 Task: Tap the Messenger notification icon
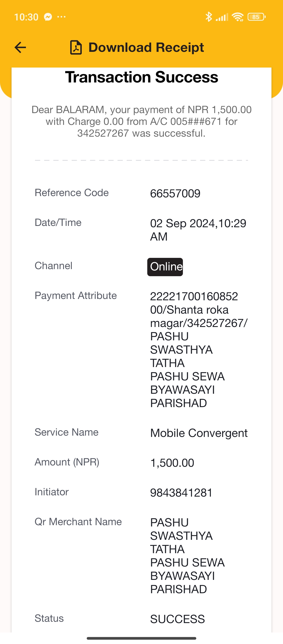48,17
